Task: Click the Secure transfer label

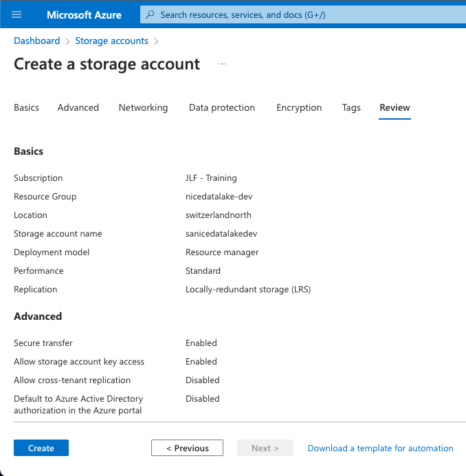Action: coord(43,343)
